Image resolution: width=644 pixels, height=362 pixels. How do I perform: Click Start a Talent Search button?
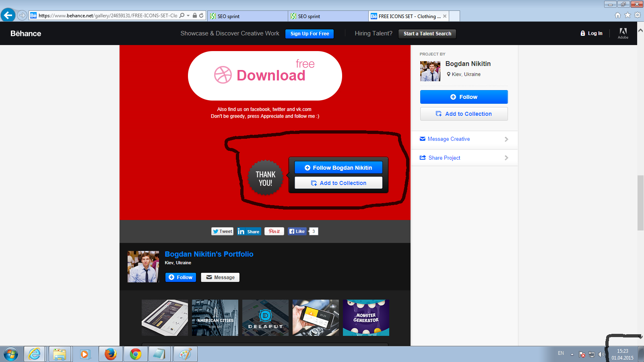coord(427,34)
